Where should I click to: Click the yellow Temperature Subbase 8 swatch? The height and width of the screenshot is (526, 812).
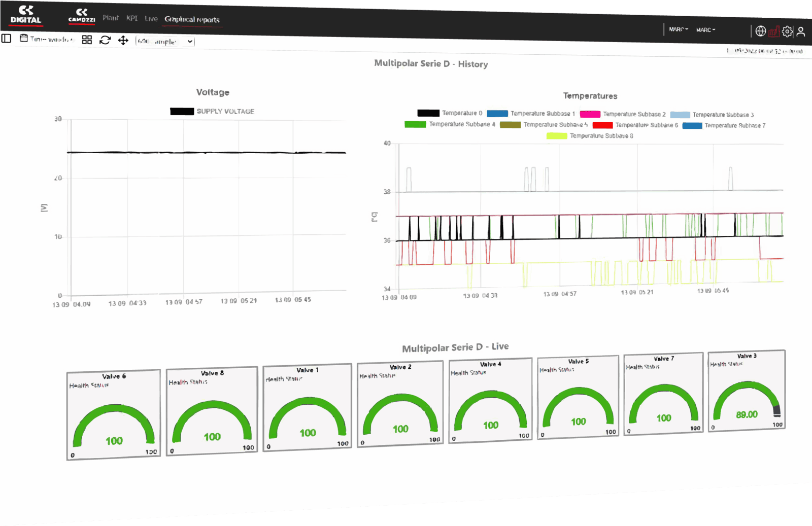click(x=556, y=135)
